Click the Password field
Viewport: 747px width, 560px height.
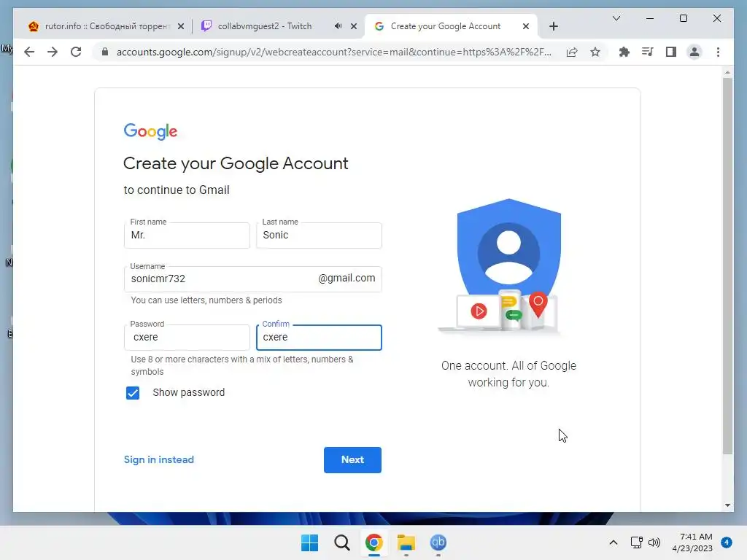(187, 337)
